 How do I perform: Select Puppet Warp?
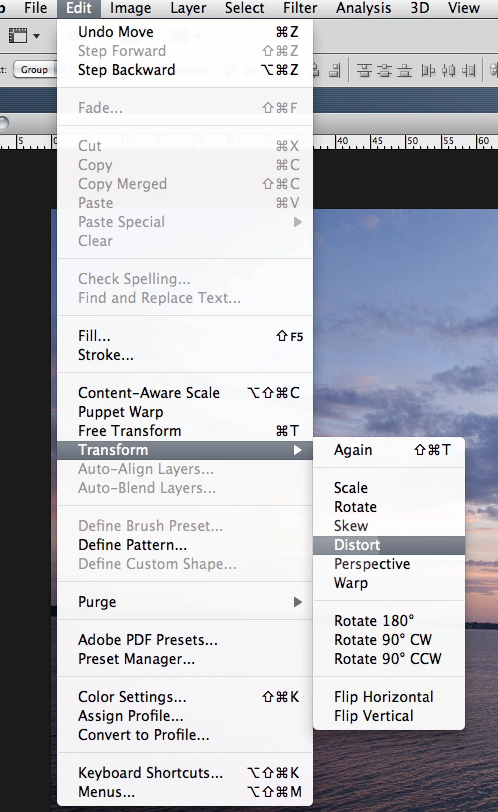(185, 412)
